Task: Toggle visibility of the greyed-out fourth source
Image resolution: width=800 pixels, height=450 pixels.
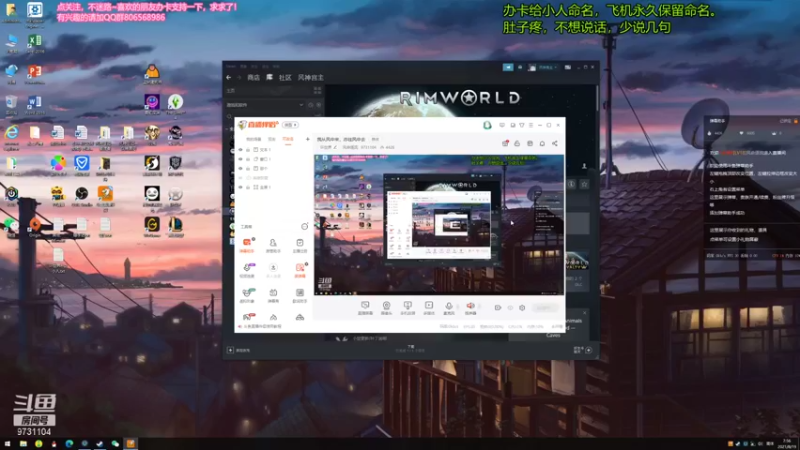Action: pyautogui.click(x=241, y=178)
